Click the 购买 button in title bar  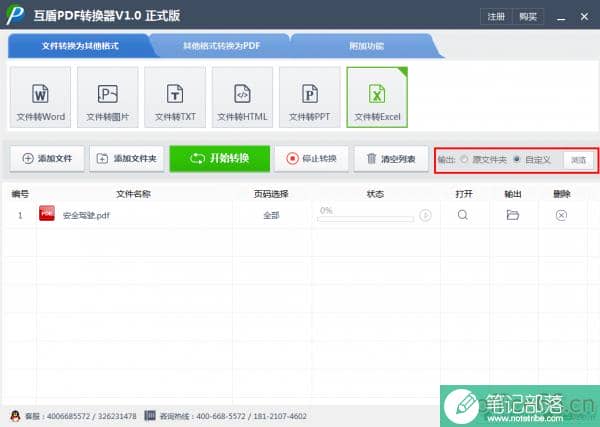tap(528, 16)
